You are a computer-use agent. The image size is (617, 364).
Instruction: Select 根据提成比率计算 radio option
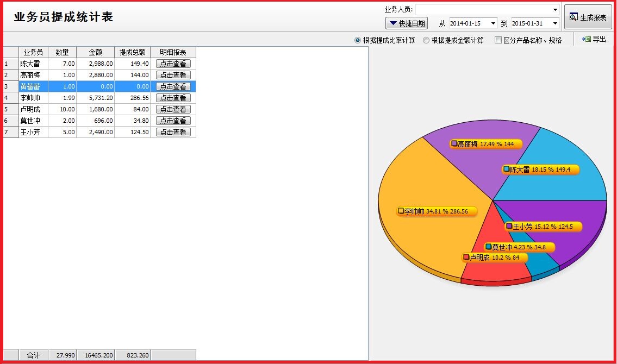(x=357, y=40)
